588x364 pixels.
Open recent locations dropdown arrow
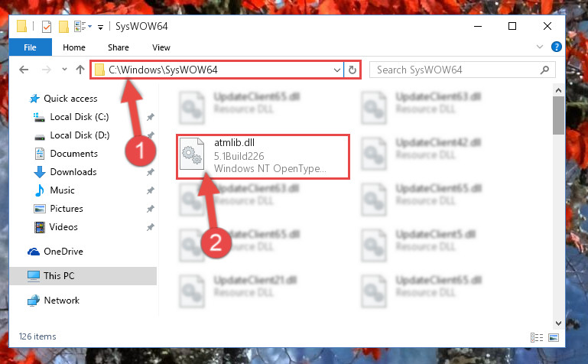coord(64,70)
